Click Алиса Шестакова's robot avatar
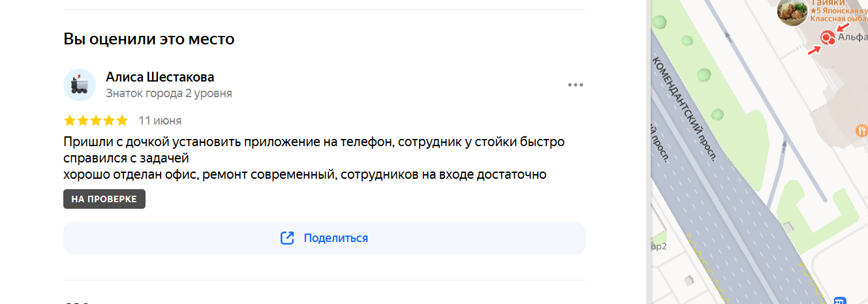The image size is (868, 304). pyautogui.click(x=80, y=85)
